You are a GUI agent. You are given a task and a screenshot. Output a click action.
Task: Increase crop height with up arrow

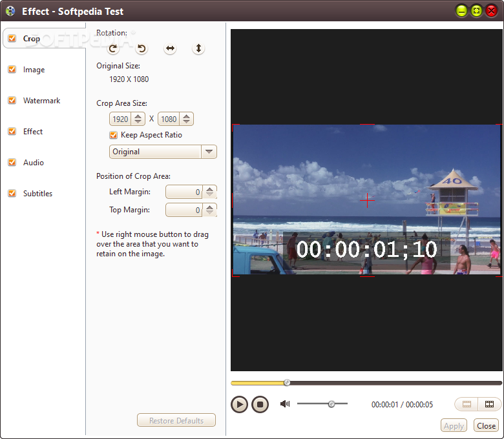tap(187, 116)
